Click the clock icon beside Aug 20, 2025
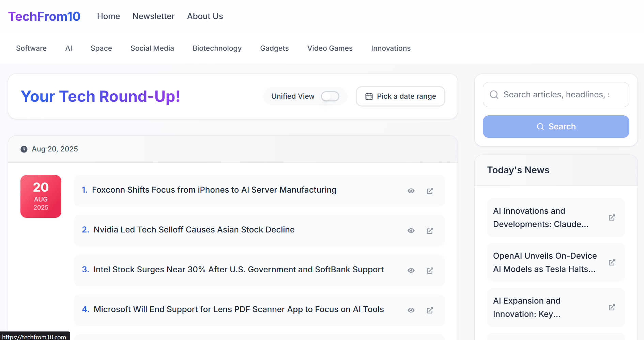Viewport: 644px width, 340px height. tap(24, 149)
